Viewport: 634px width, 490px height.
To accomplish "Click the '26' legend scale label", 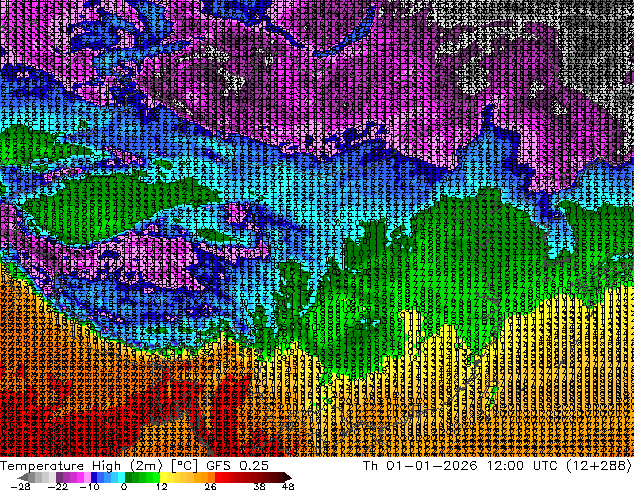I will tap(210, 486).
